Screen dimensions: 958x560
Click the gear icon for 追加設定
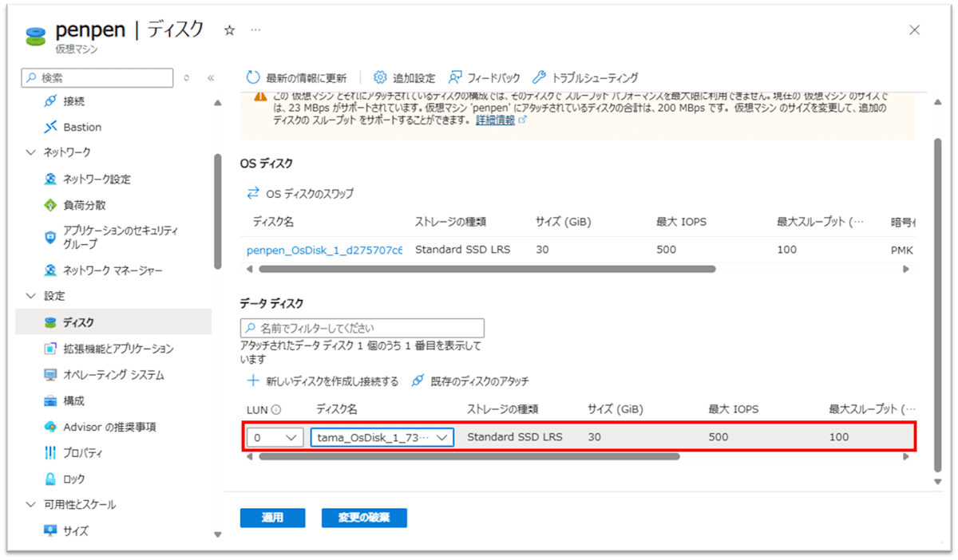click(380, 77)
